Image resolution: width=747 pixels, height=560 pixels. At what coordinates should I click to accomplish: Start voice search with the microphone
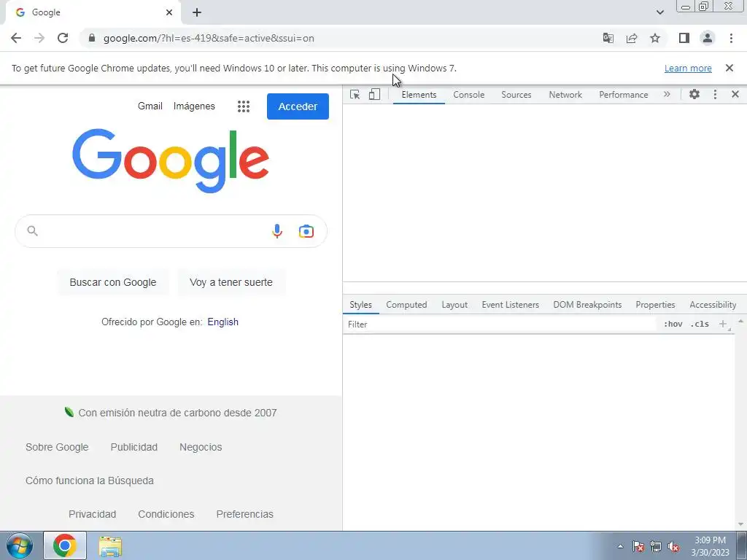[276, 231]
